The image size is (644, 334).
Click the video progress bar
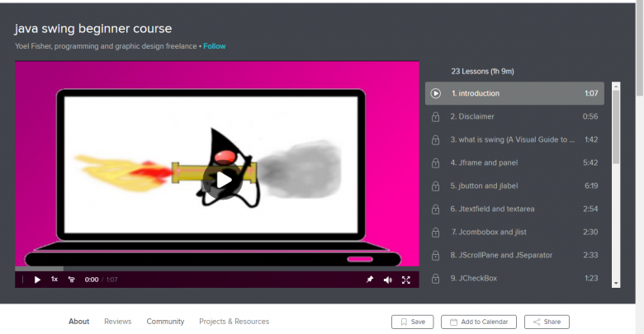tap(217, 269)
